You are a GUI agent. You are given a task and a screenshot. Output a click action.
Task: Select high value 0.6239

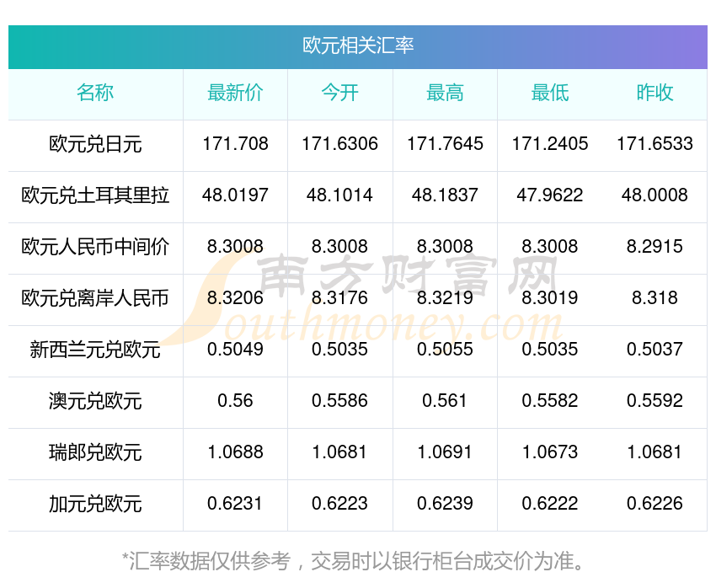point(445,504)
